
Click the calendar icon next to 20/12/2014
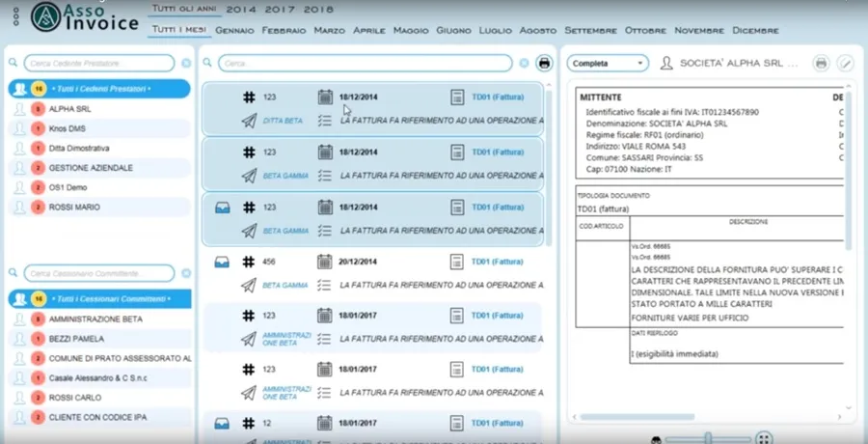pos(325,262)
